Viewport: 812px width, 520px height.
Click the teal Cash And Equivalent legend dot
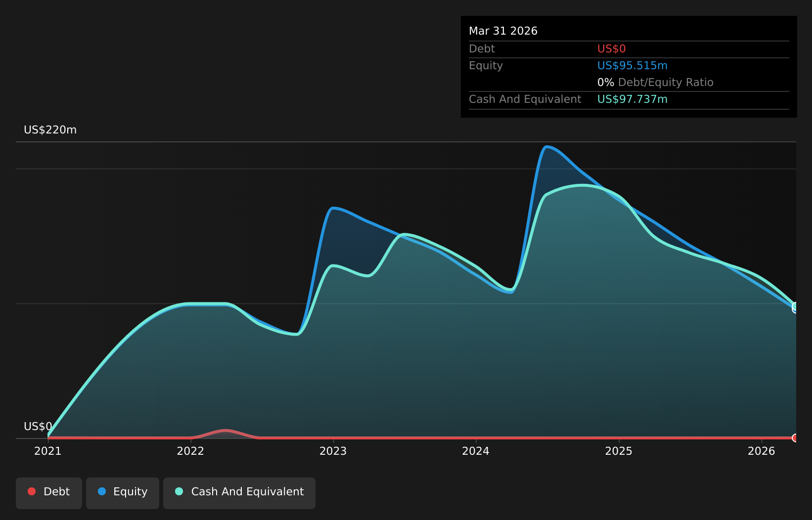[x=179, y=491]
